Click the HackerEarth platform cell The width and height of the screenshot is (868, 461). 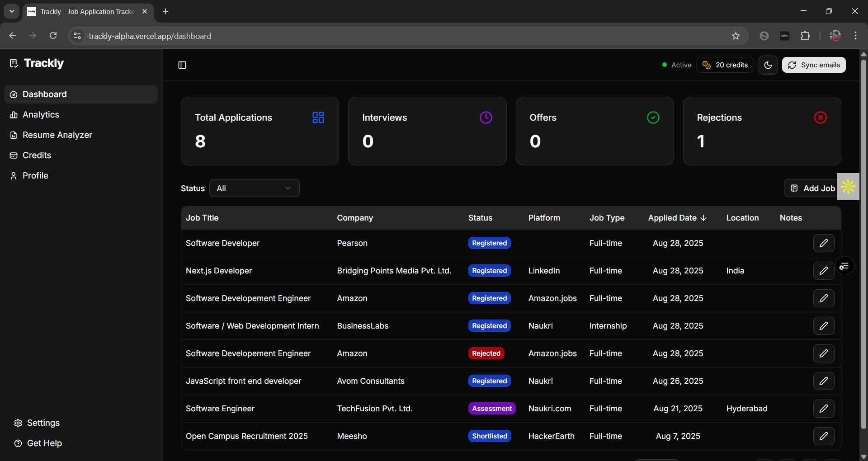tap(552, 436)
